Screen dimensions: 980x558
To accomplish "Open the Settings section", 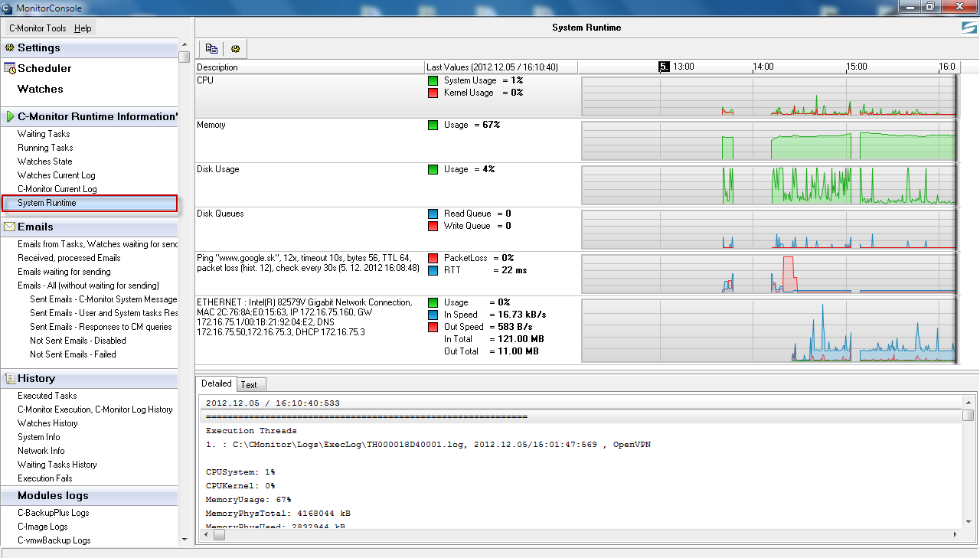I will tap(39, 47).
